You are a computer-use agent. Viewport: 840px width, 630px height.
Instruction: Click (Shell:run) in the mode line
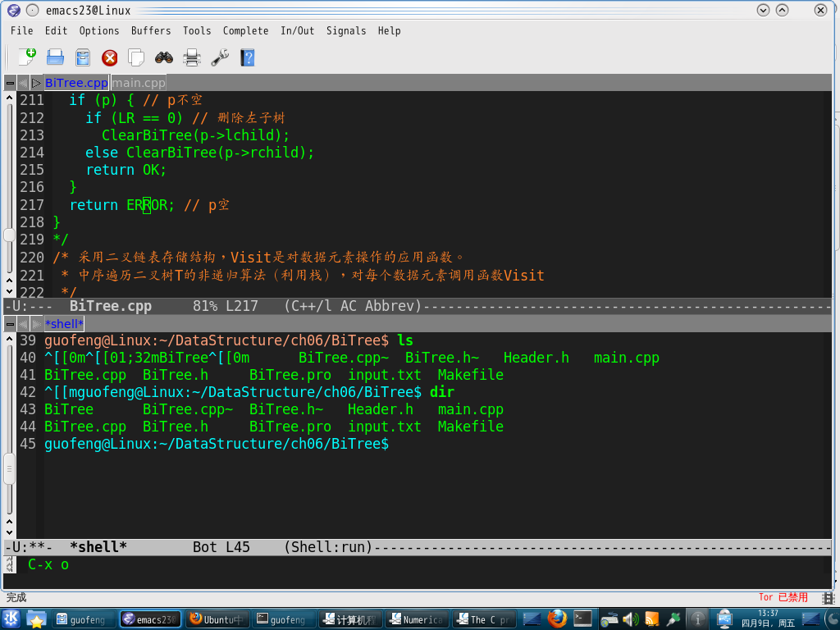(x=328, y=547)
